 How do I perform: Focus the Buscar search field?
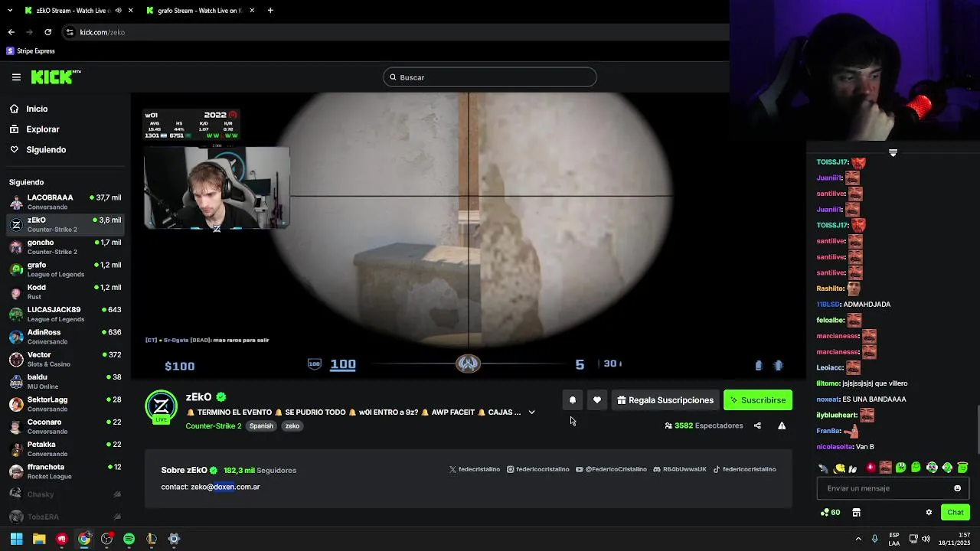[490, 77]
